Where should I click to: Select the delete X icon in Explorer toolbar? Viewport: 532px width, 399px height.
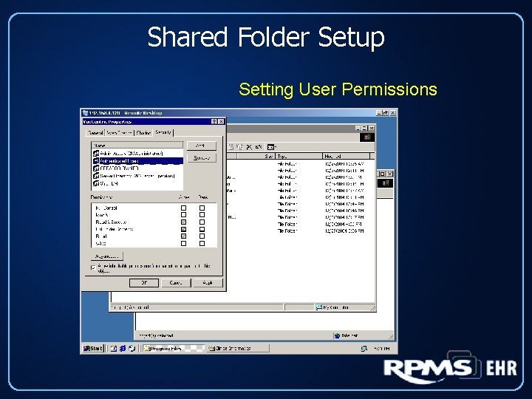[x=249, y=147]
